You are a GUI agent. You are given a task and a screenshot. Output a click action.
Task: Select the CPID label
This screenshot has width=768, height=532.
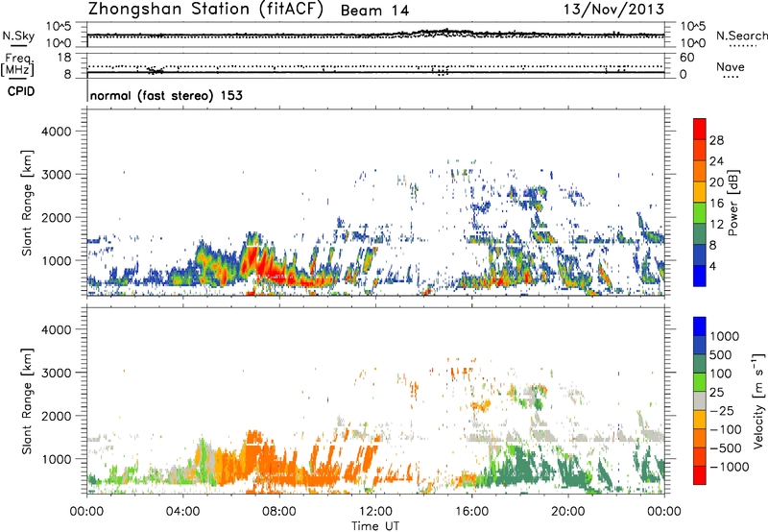[x=21, y=91]
